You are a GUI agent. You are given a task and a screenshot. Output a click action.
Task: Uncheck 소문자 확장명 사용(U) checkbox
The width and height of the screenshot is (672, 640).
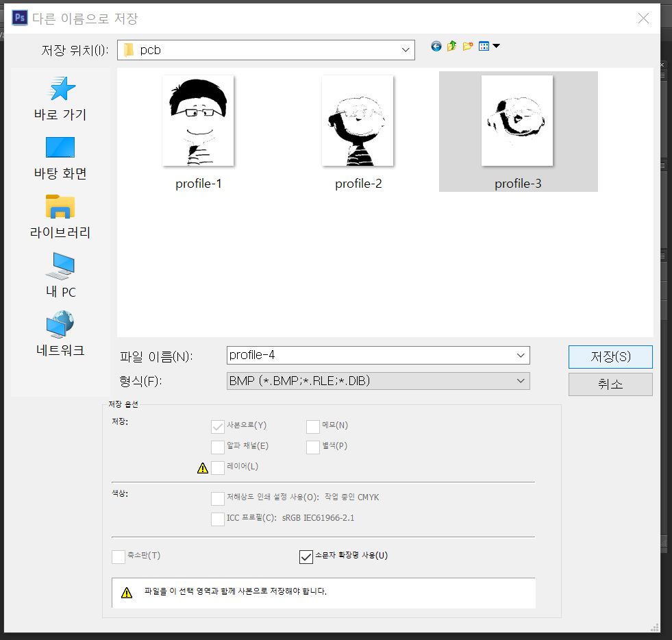tap(306, 557)
